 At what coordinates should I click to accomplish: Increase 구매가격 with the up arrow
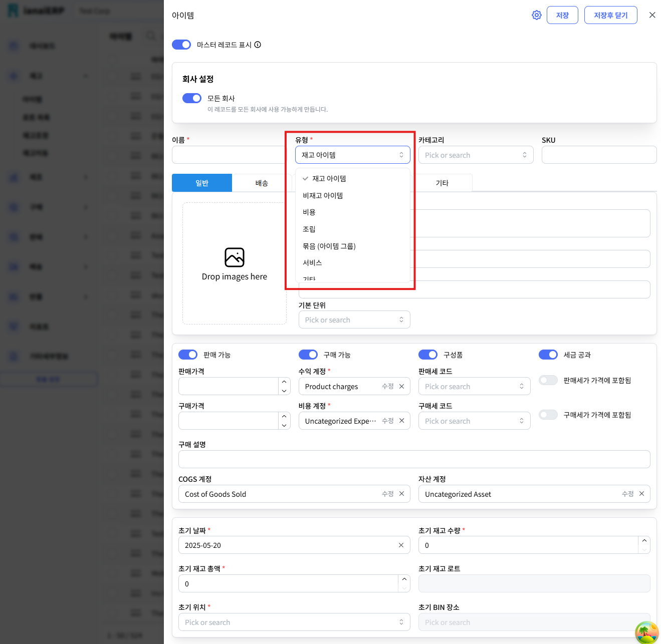(x=284, y=417)
